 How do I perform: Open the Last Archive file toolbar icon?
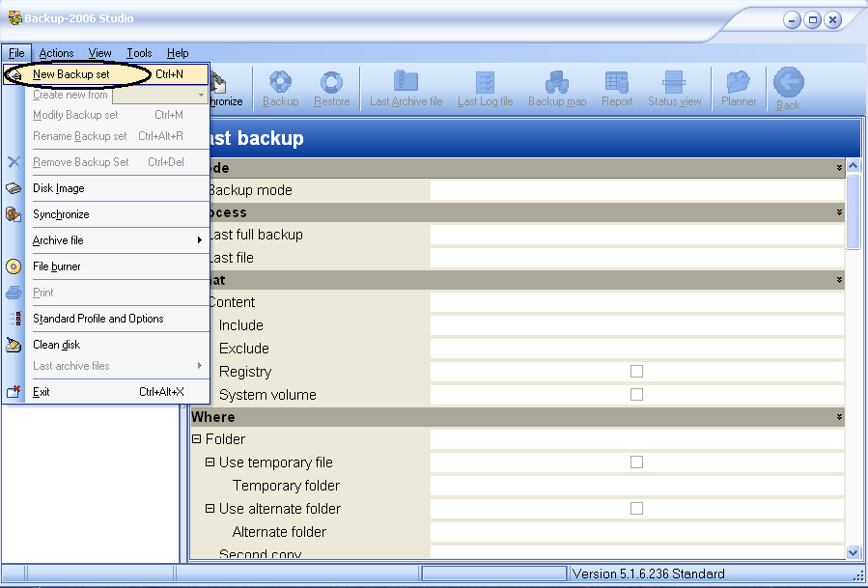(406, 81)
